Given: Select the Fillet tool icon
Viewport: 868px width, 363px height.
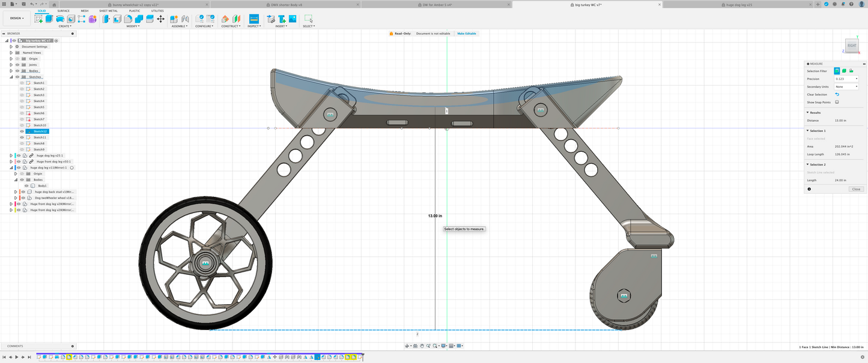Looking at the screenshot, I should (128, 19).
